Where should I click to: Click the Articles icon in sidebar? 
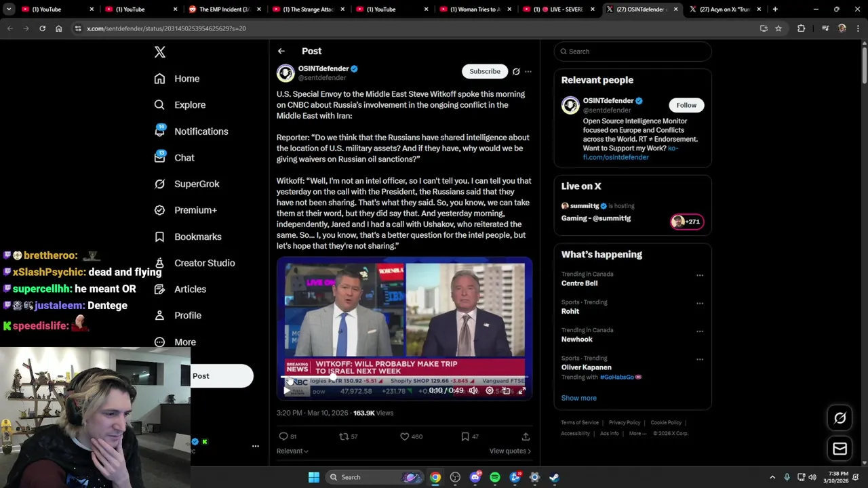159,289
